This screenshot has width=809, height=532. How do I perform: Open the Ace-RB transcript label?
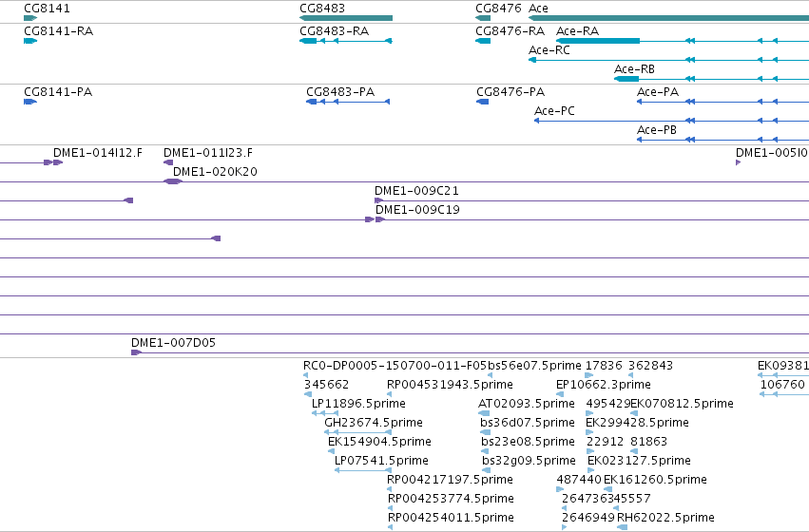coord(635,69)
